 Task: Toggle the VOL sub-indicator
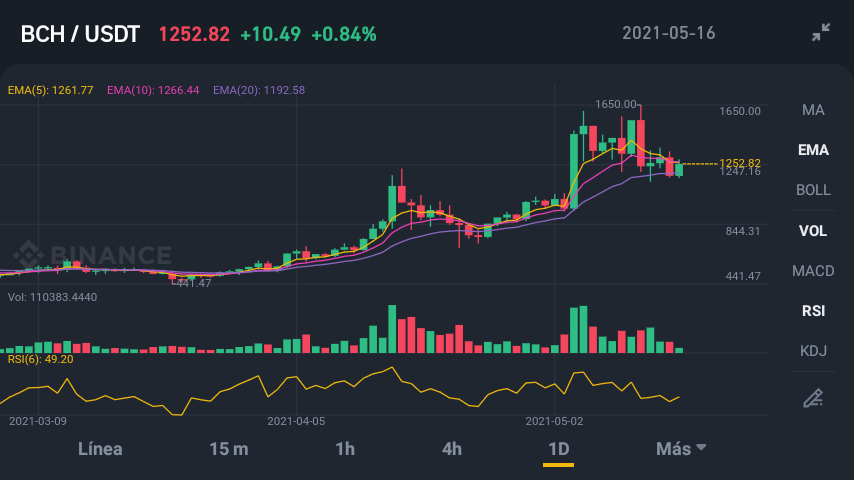[813, 231]
